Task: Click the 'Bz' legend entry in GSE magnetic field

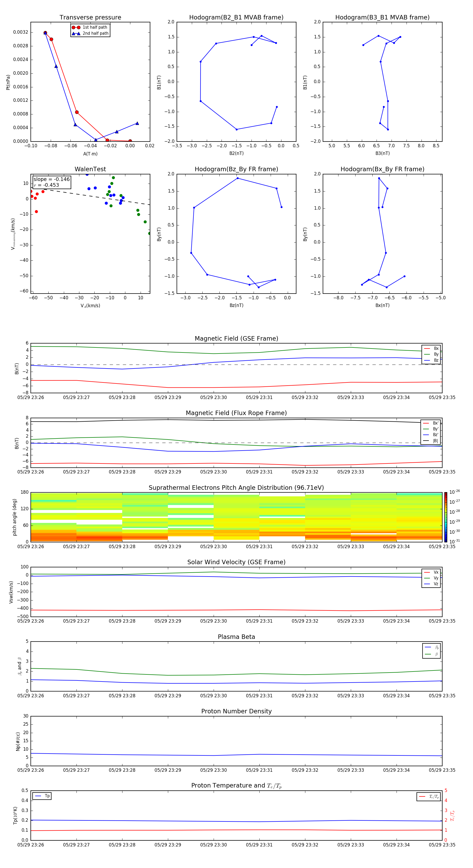Action: tap(431, 360)
